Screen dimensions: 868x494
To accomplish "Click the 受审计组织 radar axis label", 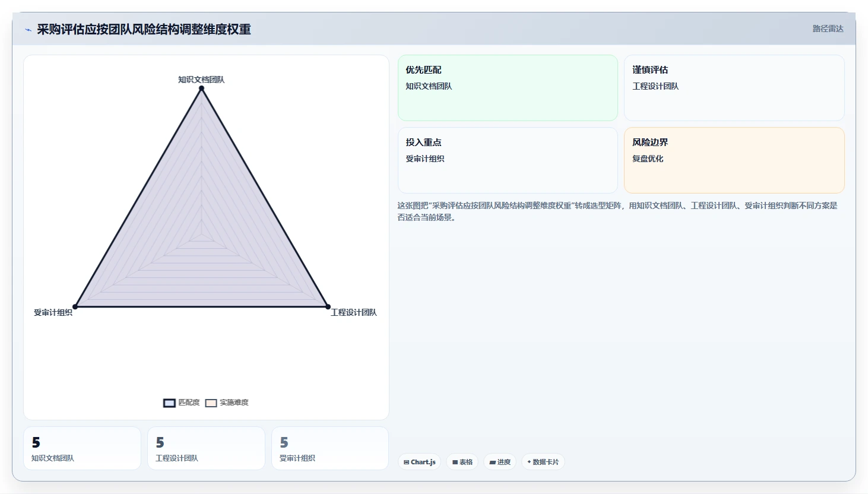I will 53,312.
